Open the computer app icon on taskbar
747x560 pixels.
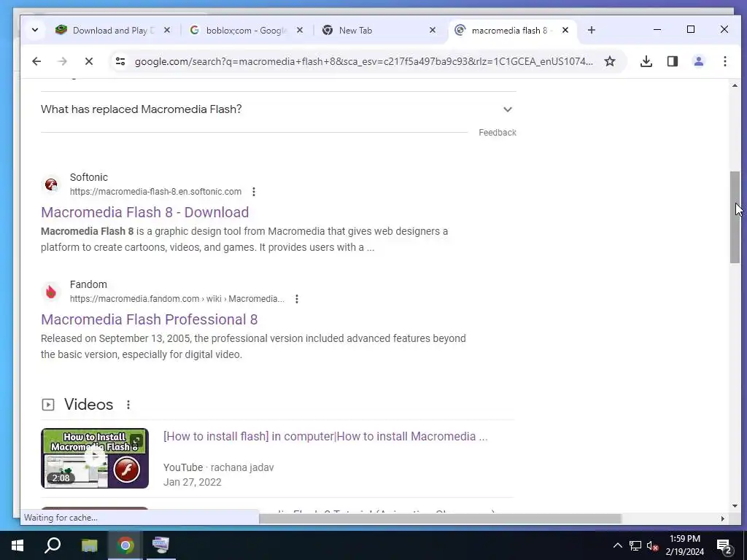point(160,545)
